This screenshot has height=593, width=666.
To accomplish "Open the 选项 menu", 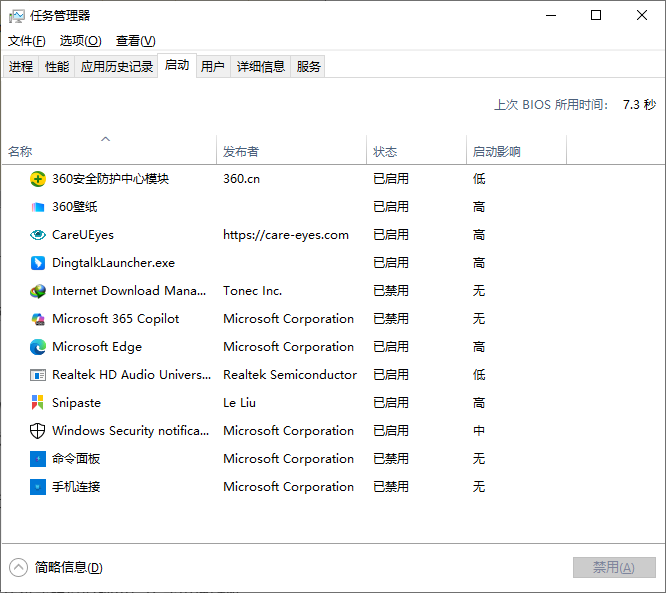I will (x=80, y=41).
